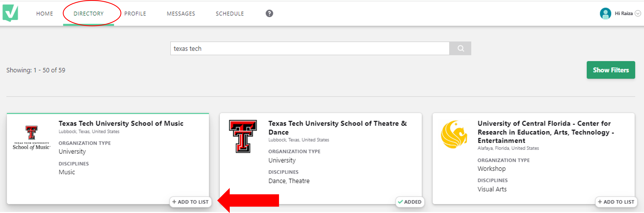The height and width of the screenshot is (213, 644).
Task: Click the Show Filters button
Action: (611, 70)
